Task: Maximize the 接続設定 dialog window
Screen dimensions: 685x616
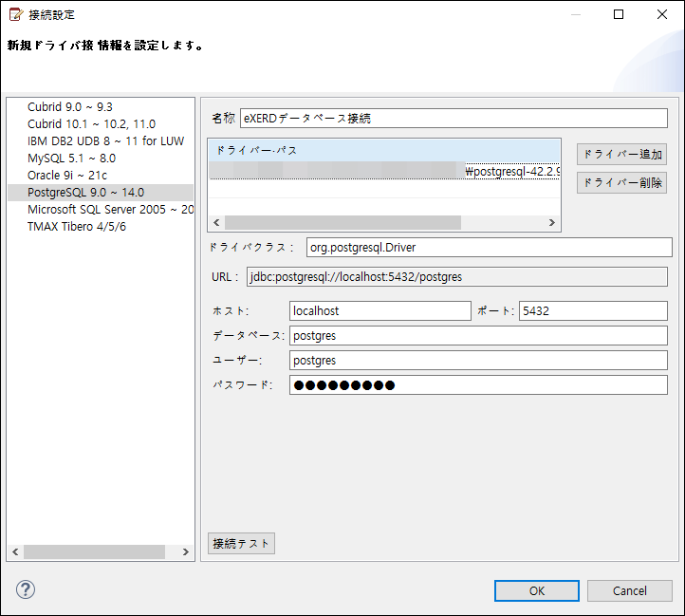Action: pyautogui.click(x=619, y=14)
